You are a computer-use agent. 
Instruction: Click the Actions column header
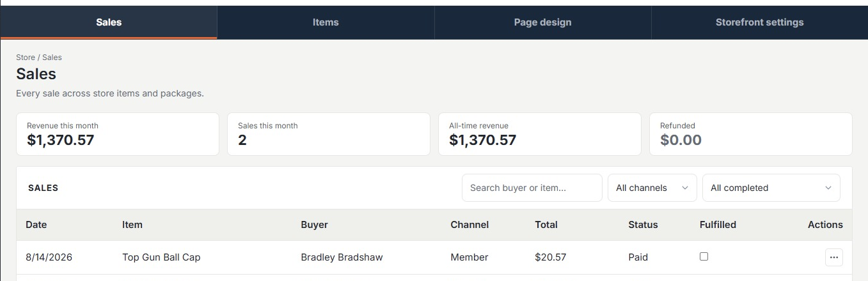(x=825, y=225)
